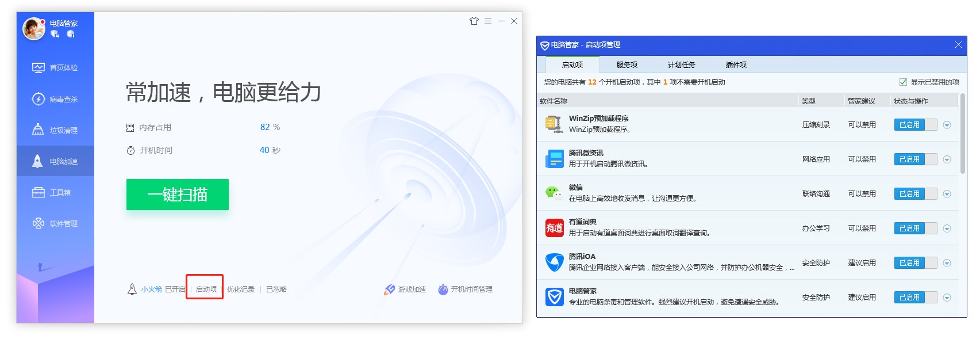
Task: Click the user avatar in the sidebar
Action: coord(33,29)
